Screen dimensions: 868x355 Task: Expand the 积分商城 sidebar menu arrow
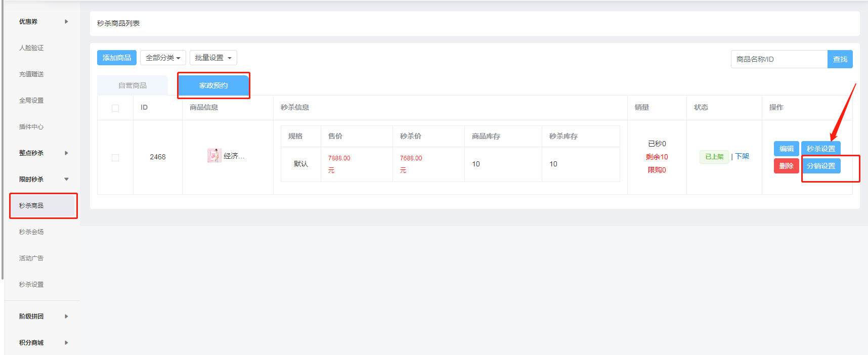coord(66,343)
